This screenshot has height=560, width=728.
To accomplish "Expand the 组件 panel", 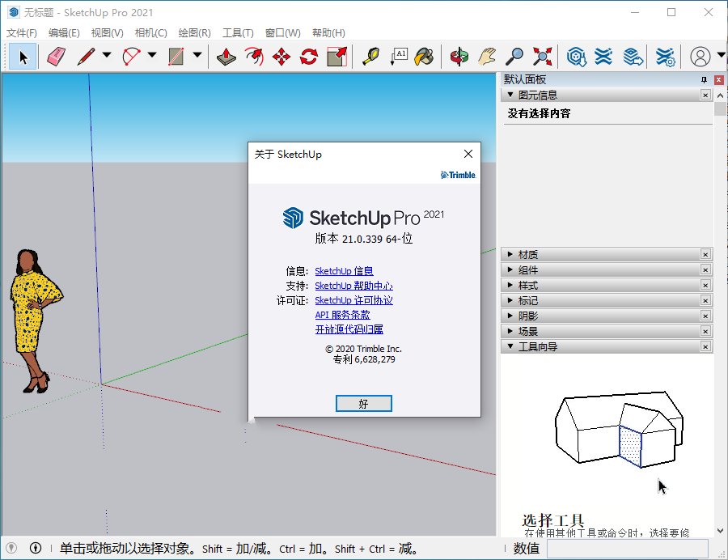I will pos(510,269).
